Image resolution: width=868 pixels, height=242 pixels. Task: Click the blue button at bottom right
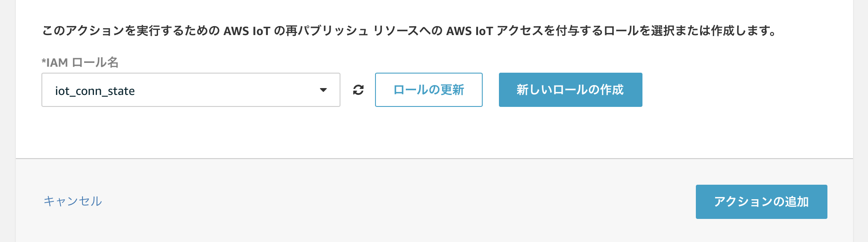coord(761,202)
